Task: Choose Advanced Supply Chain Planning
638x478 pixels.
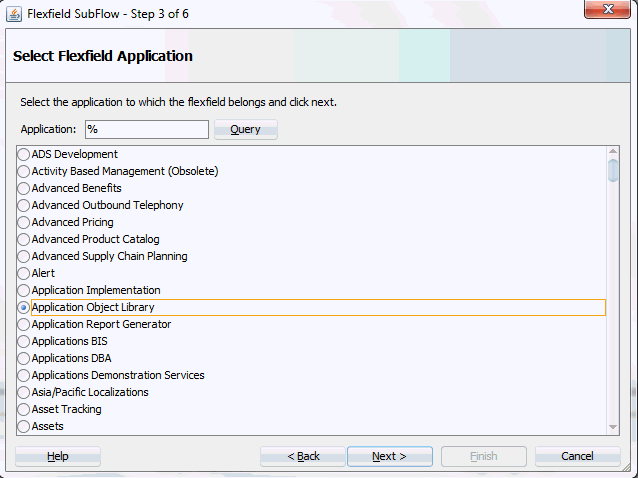Action: (24, 256)
